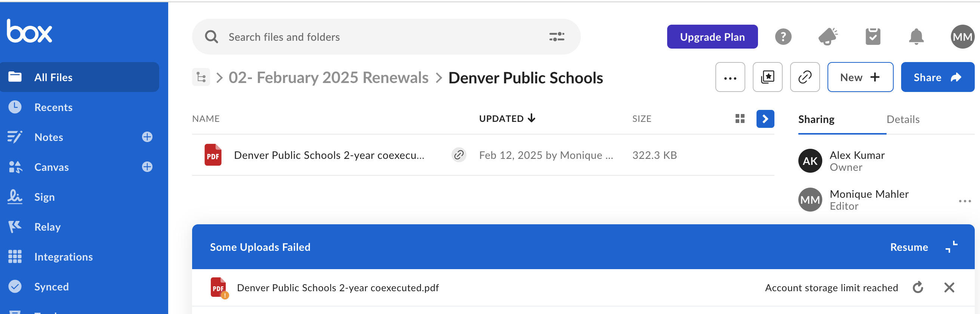Click the Integrations grid icon

[15, 256]
